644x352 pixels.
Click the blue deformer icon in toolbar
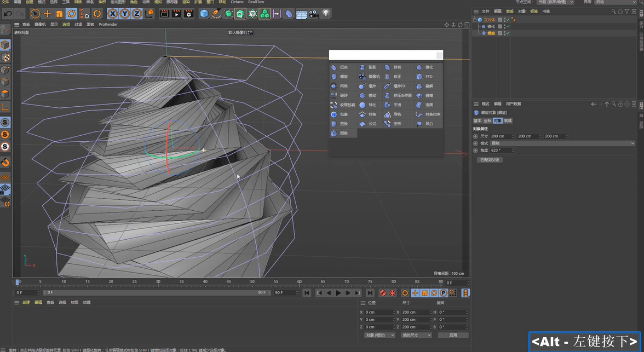coord(289,14)
